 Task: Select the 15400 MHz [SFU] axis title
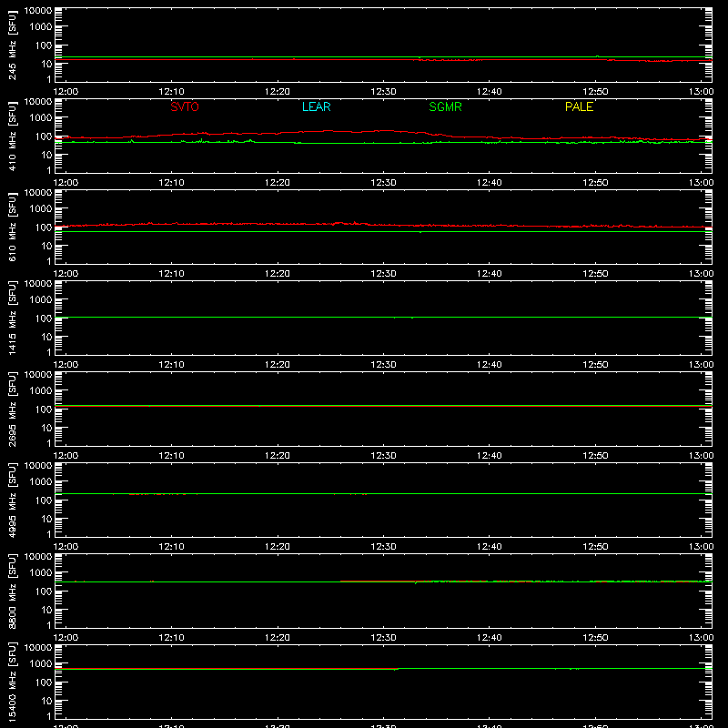pos(12,682)
